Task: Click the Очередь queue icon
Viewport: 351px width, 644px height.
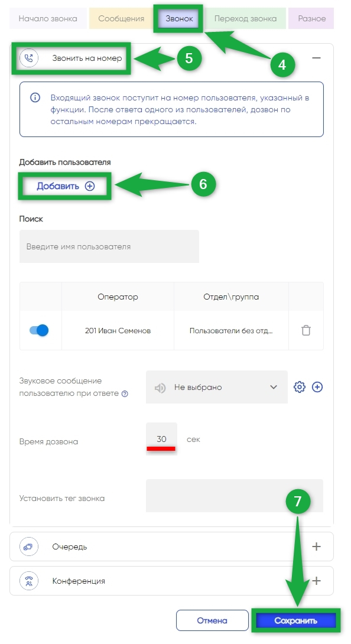Action: (x=29, y=547)
